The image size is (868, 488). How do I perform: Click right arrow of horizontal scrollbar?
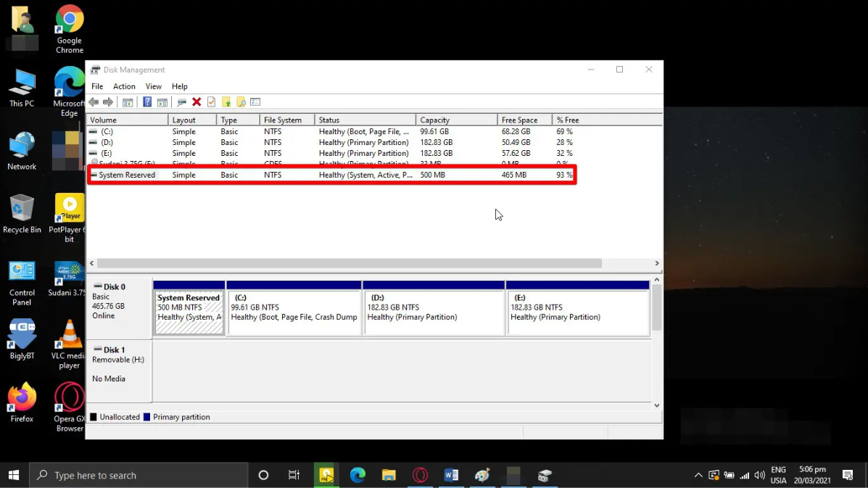coord(657,263)
